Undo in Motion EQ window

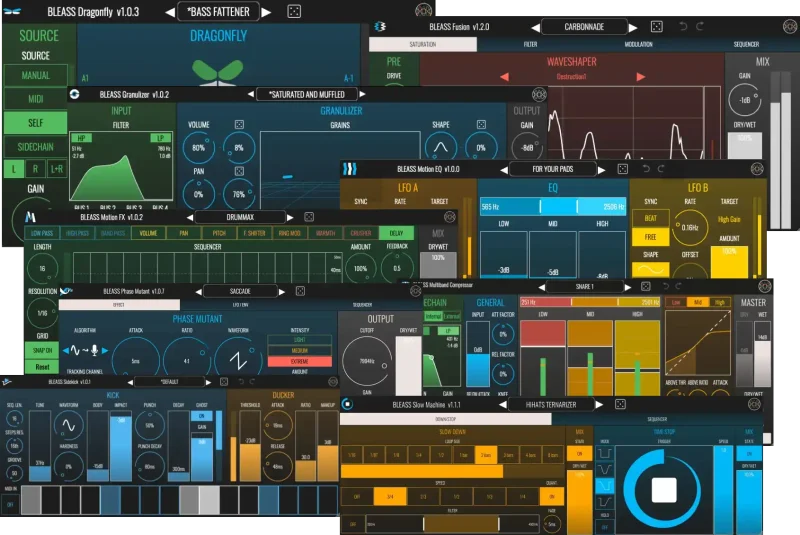(x=646, y=169)
